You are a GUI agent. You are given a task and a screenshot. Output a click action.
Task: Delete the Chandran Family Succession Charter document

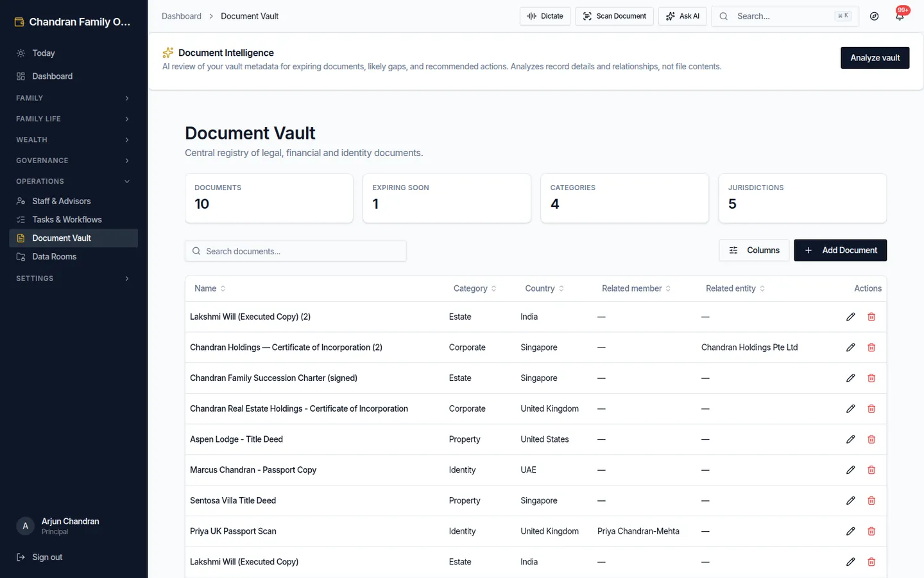coord(871,378)
